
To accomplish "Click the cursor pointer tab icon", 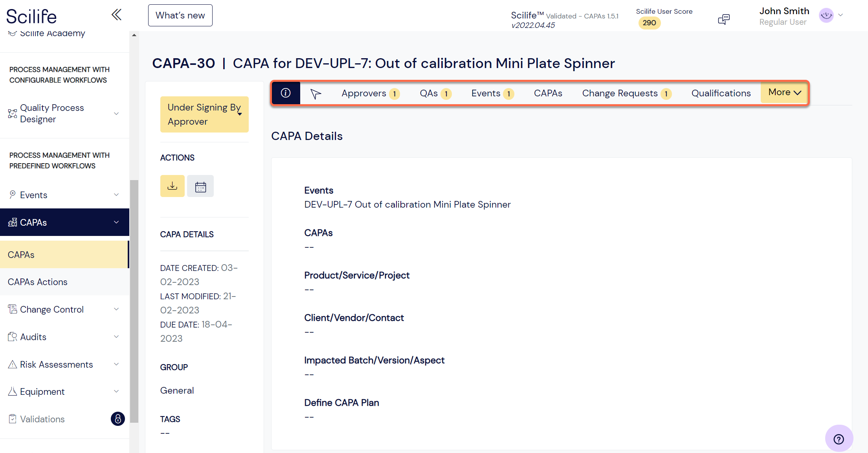I will (x=316, y=94).
